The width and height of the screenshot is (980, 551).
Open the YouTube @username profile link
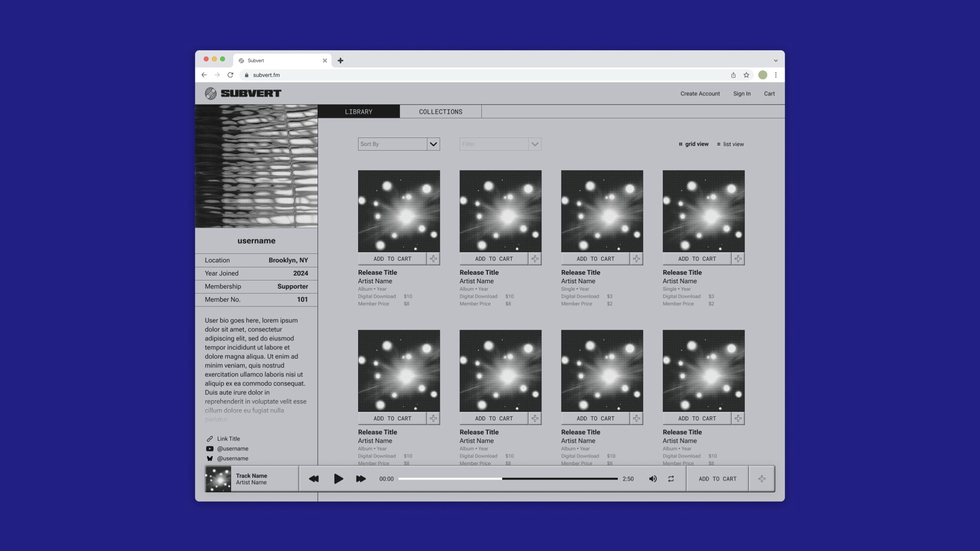[x=232, y=449]
